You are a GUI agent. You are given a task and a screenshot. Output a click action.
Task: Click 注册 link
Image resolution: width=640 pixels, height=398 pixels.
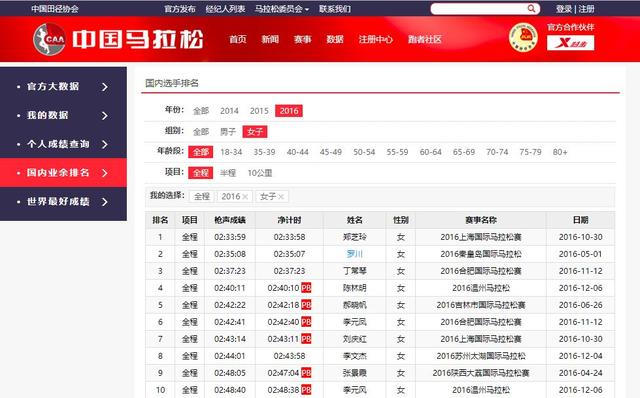(586, 9)
